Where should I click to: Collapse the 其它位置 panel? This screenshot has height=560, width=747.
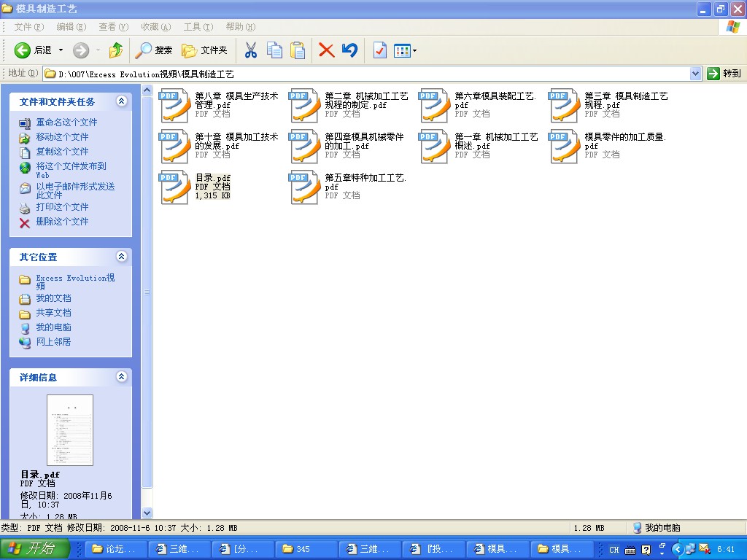(x=122, y=256)
